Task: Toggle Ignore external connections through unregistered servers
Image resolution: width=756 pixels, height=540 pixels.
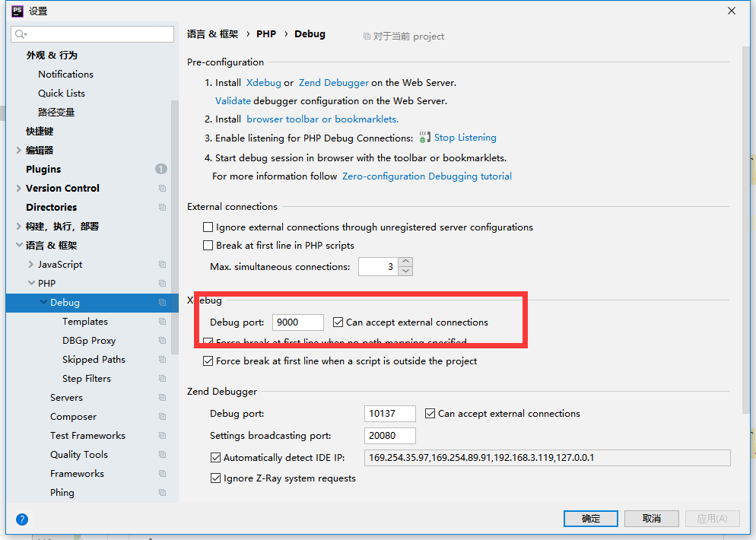Action: (x=208, y=227)
